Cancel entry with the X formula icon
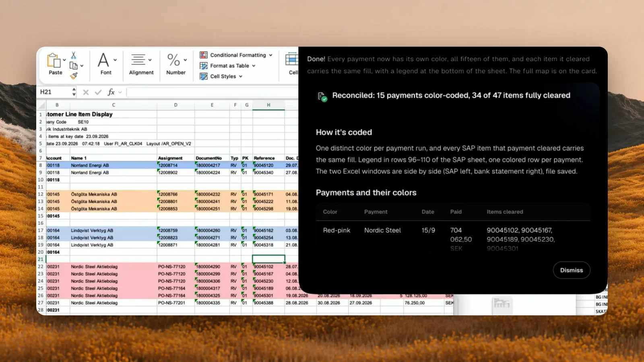The width and height of the screenshot is (644, 362). [86, 92]
